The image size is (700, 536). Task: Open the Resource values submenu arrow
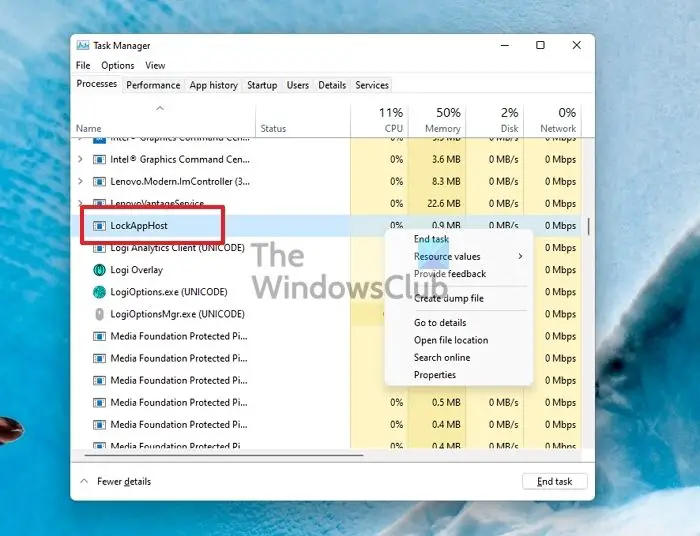click(520, 256)
